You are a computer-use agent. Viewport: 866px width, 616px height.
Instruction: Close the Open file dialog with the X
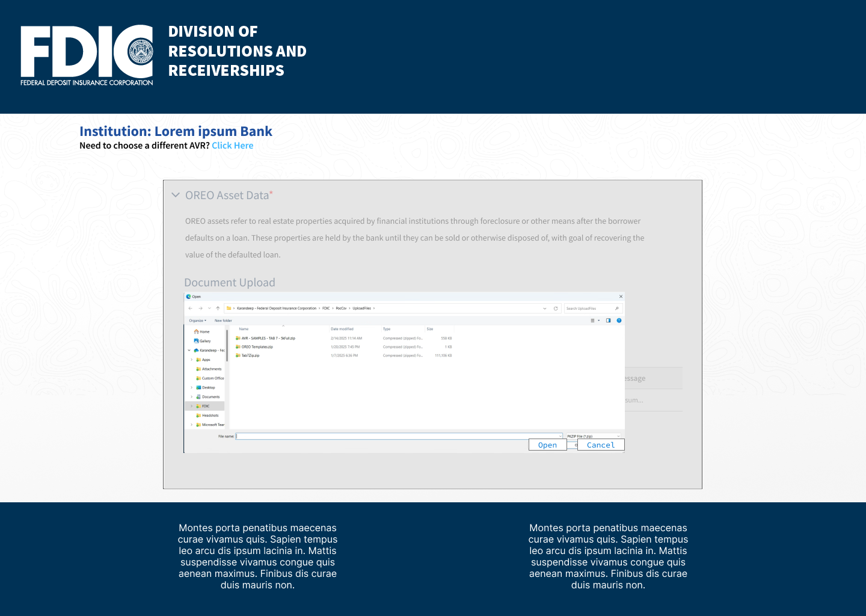point(621,297)
